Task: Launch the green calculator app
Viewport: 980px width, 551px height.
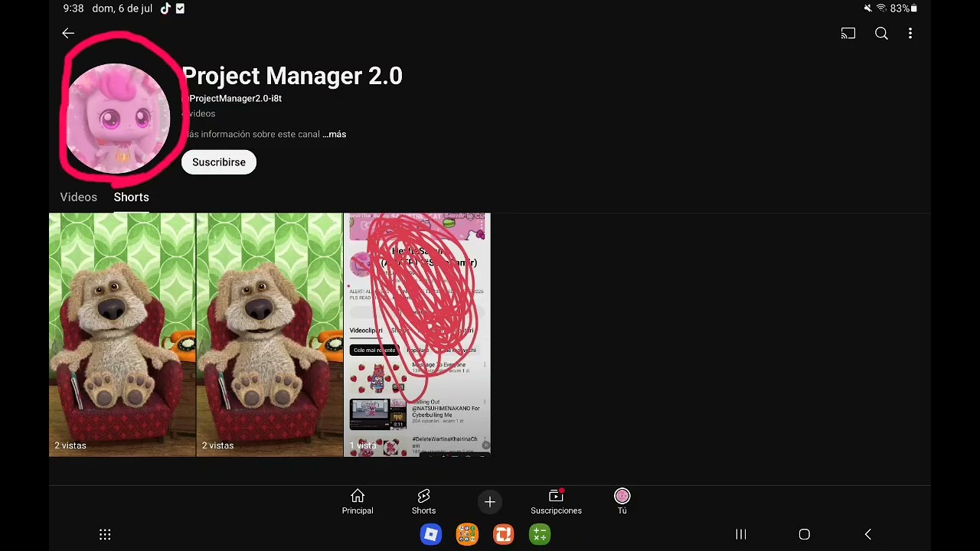Action: (x=540, y=534)
